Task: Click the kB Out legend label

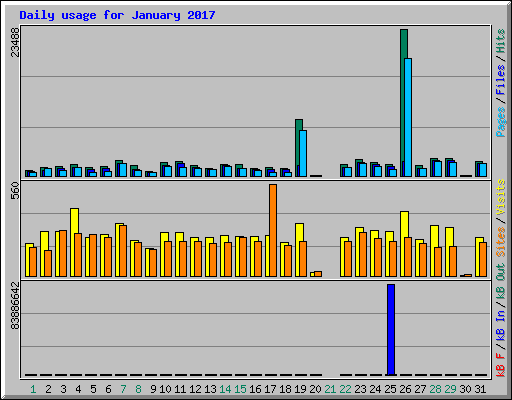Action: pyautogui.click(x=501, y=282)
